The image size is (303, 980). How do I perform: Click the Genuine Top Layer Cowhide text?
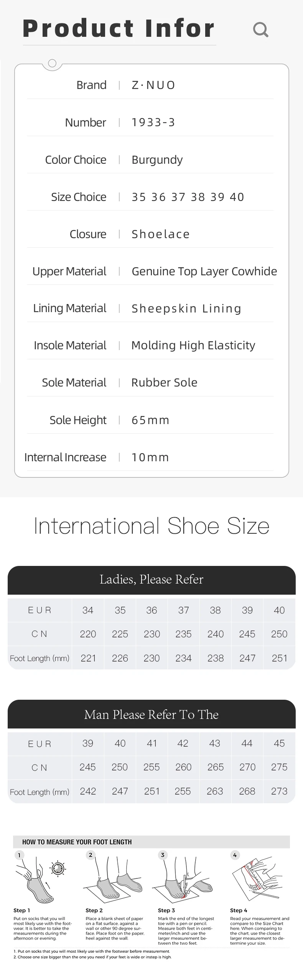(x=204, y=271)
